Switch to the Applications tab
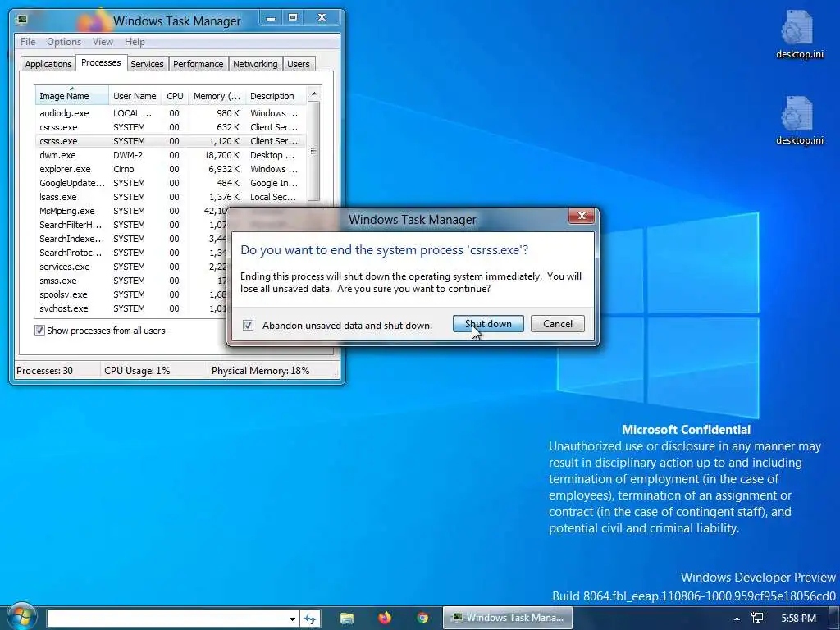Viewport: 840px width, 630px height. pos(48,64)
